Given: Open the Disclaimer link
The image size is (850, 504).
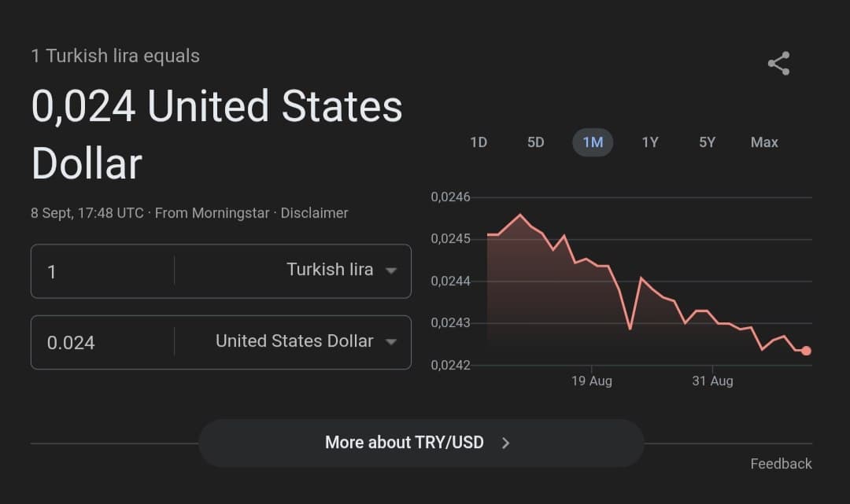Looking at the screenshot, I should 315,212.
